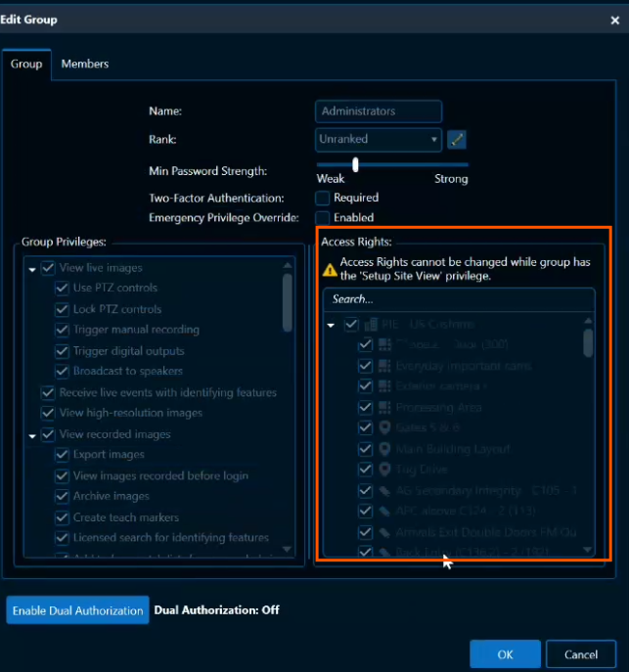Switch to the Members tab
This screenshot has height=672, width=629.
tap(85, 65)
